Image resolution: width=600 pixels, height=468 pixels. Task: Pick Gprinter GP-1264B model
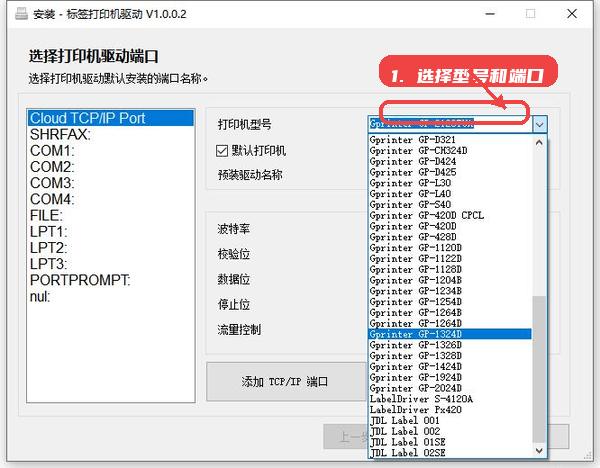(450, 313)
